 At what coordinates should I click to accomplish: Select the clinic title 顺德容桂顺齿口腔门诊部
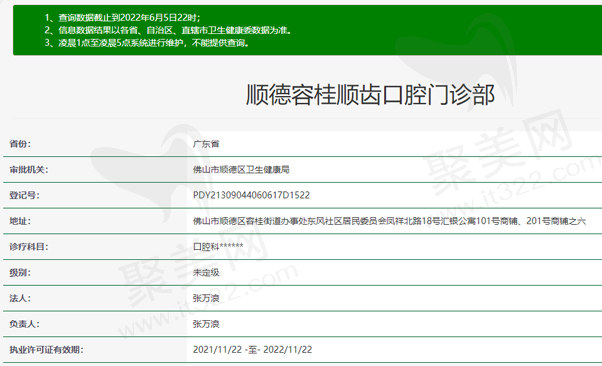point(370,94)
